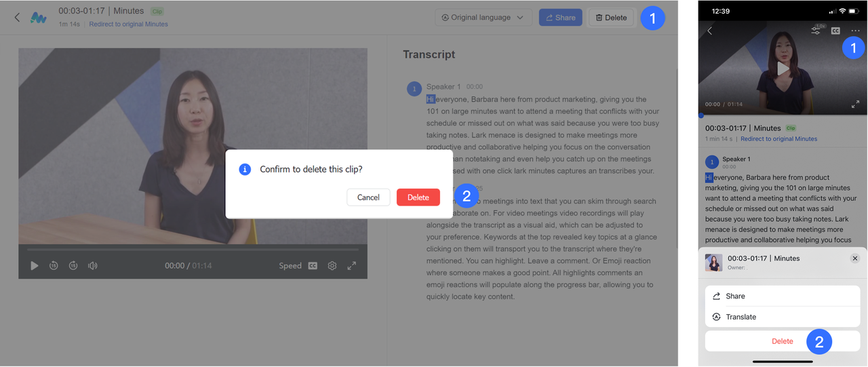Go back using desktop header back arrow
Screen dimensions: 868x367
click(18, 18)
